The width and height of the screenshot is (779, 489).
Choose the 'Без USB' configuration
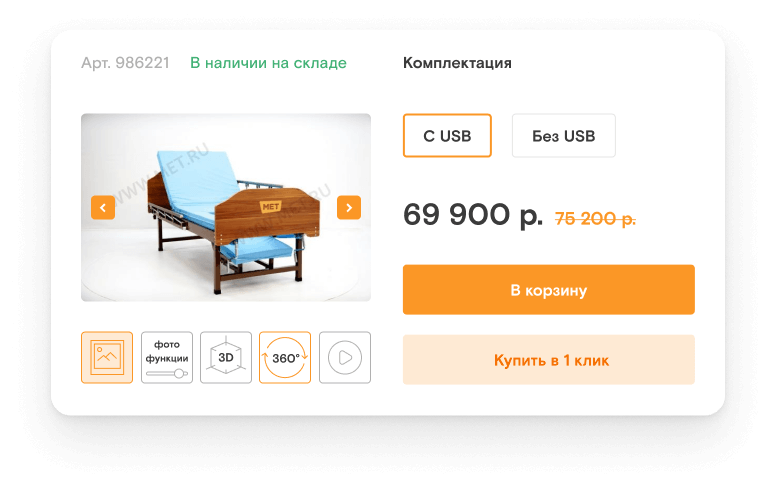tap(563, 136)
